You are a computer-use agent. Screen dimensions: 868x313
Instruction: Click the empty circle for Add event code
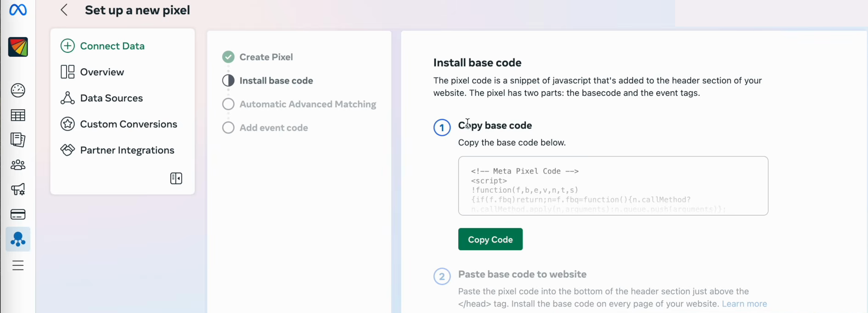pyautogui.click(x=228, y=128)
